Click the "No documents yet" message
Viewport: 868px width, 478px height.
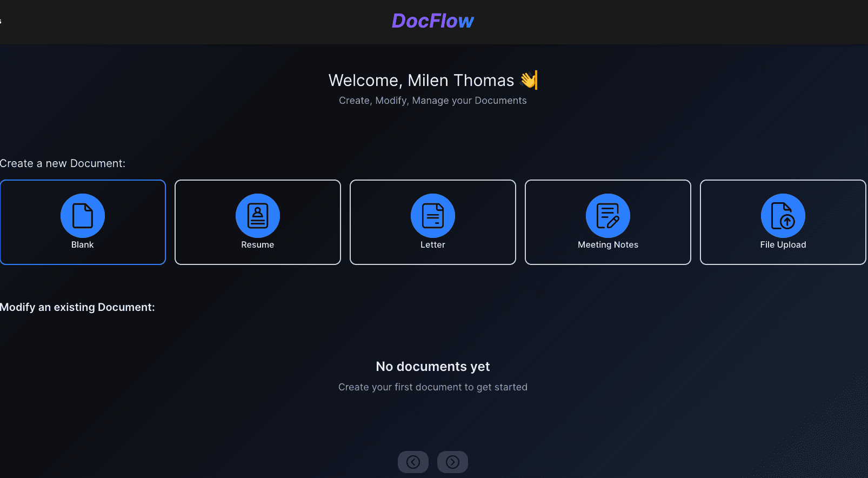[433, 367]
